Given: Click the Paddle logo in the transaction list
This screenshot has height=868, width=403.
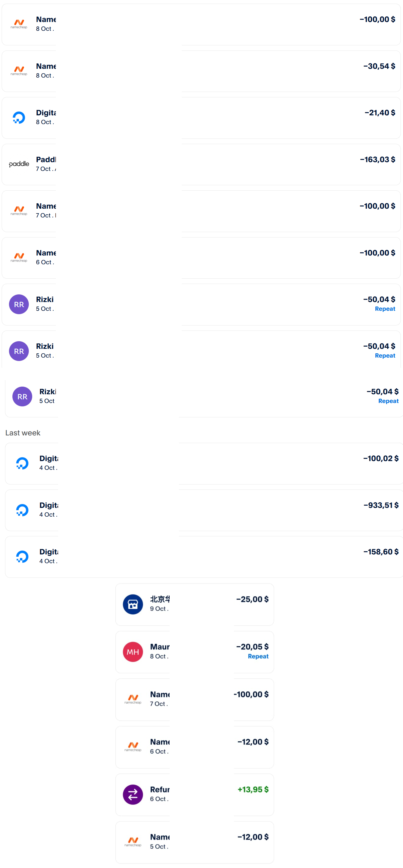Looking at the screenshot, I should (19, 164).
